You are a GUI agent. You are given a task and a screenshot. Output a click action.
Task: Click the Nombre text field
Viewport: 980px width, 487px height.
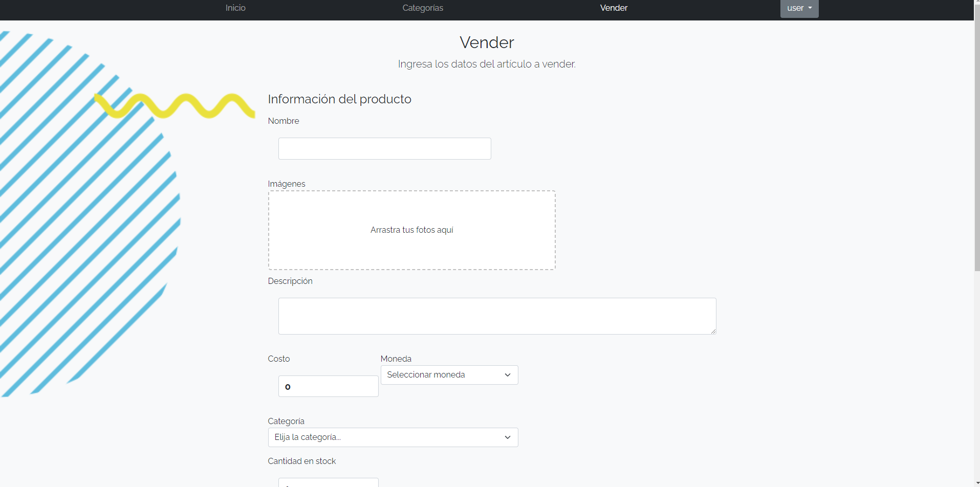click(x=385, y=148)
